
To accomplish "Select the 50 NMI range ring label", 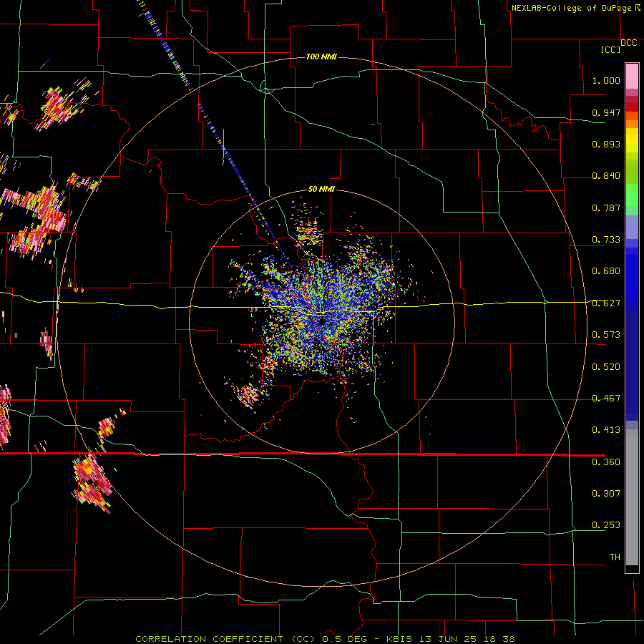I will pos(321,190).
